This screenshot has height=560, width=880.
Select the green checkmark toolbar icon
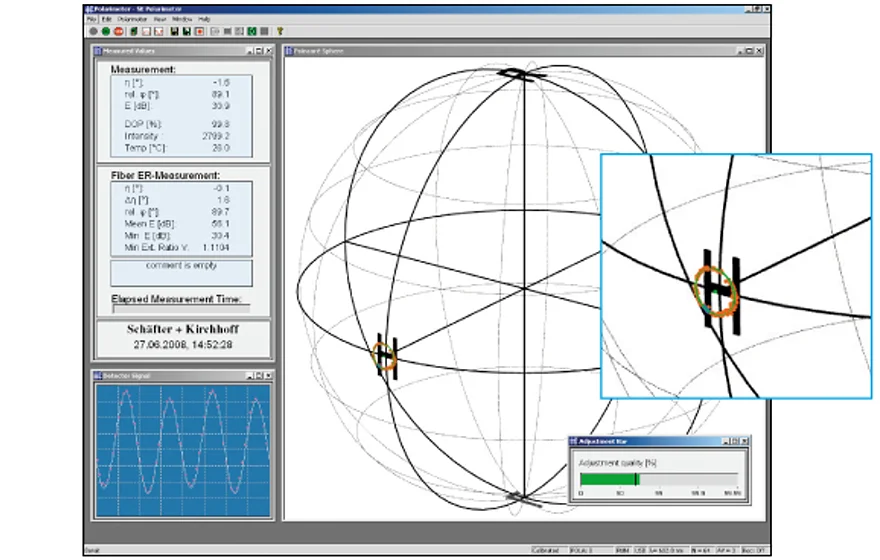(x=253, y=31)
